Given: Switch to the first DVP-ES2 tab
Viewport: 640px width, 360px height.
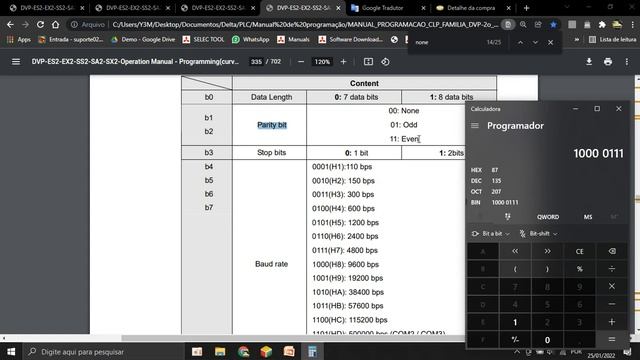Looking at the screenshot, I should coord(46,8).
